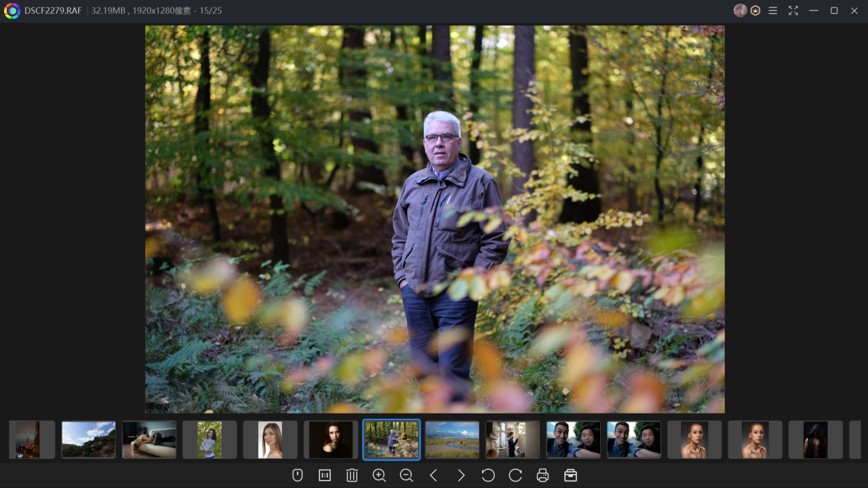Viewport: 868px width, 488px height.
Task: Open the dark-haired woman portrait thumbnail
Action: point(331,439)
